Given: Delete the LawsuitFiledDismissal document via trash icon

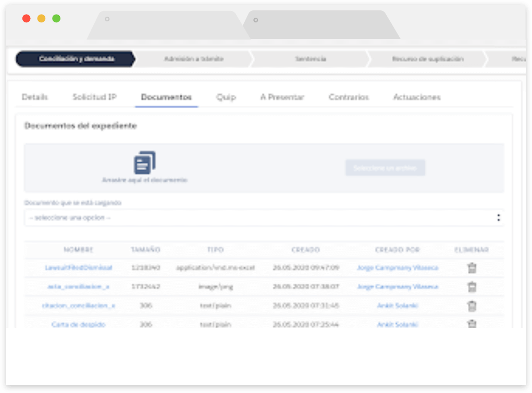Looking at the screenshot, I should (472, 268).
